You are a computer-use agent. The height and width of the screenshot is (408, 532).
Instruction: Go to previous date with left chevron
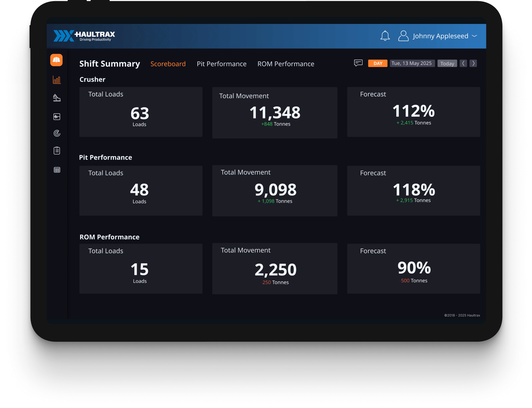463,63
